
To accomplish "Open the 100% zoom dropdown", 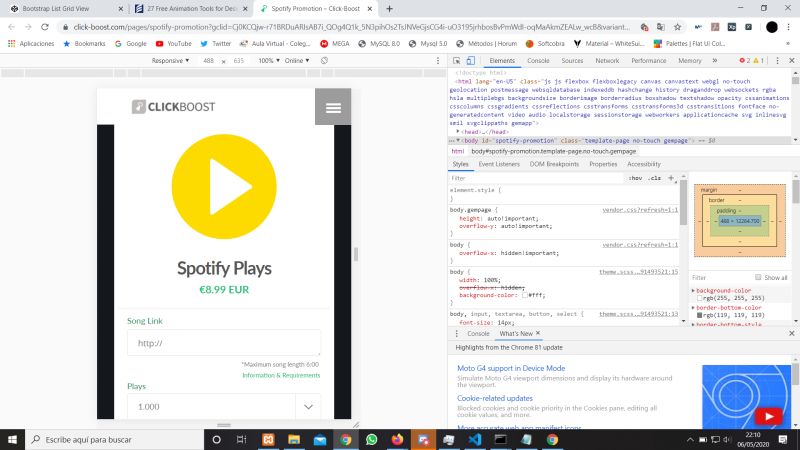I will coord(268,61).
